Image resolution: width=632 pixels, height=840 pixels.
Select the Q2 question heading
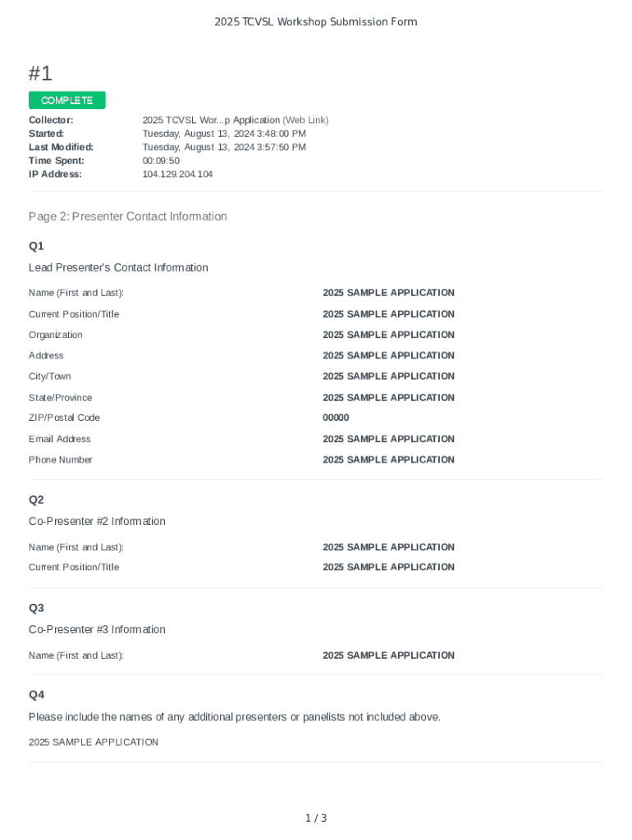click(36, 500)
